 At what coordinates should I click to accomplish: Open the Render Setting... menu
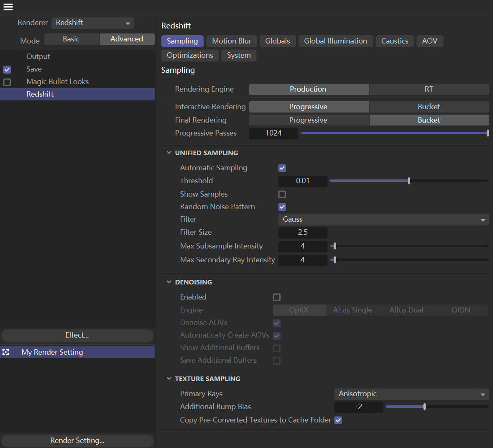tap(77, 440)
